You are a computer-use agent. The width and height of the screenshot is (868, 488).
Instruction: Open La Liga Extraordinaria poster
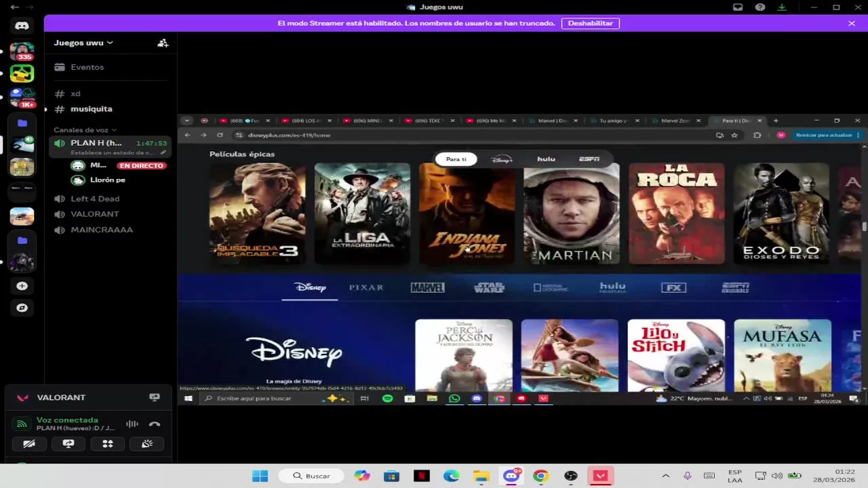click(x=362, y=213)
